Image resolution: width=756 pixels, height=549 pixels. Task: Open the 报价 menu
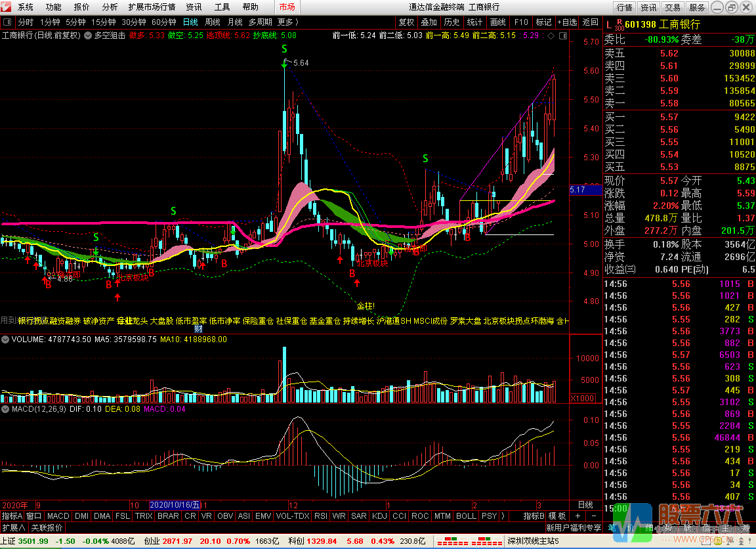(81, 7)
